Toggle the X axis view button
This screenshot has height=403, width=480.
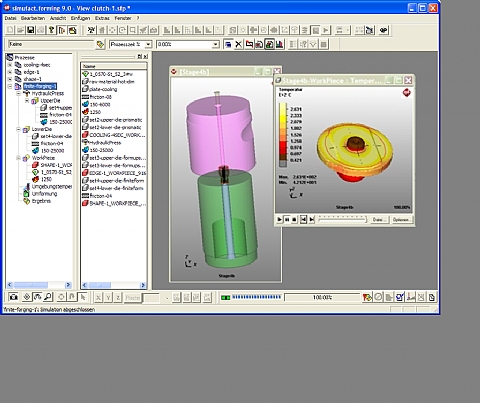(98, 297)
